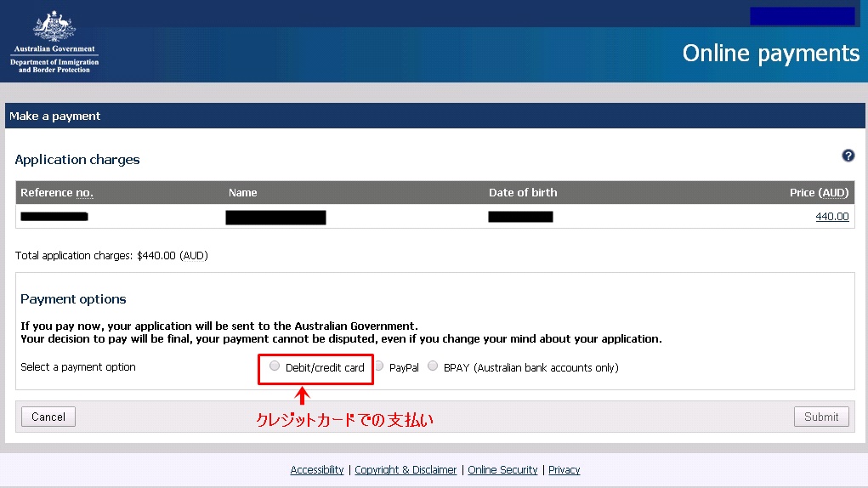Pick the BPAY payment option
This screenshot has height=488, width=868.
(x=434, y=366)
